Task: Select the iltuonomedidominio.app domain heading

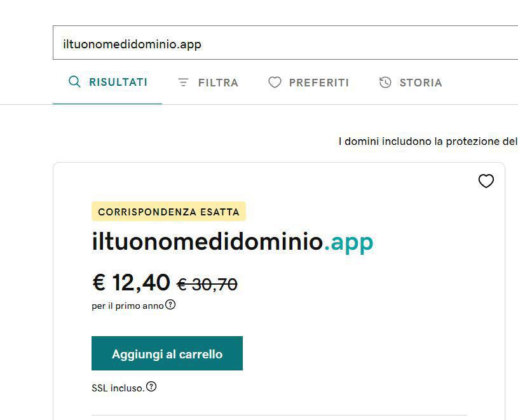Action: (232, 242)
